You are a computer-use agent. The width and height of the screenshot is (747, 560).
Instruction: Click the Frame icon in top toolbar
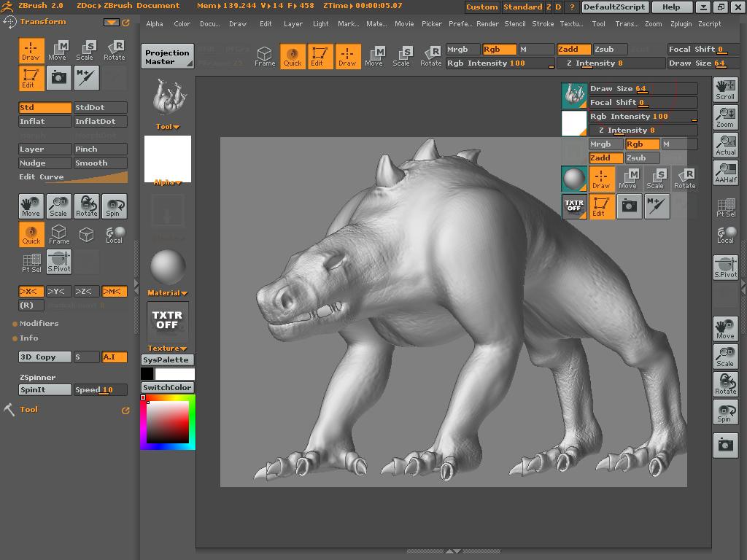pos(265,57)
